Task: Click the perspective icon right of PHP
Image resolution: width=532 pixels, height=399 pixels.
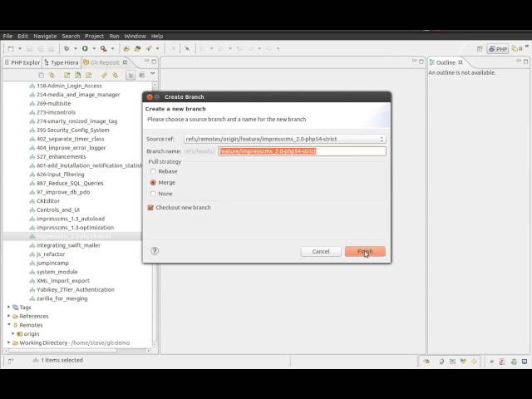Action: click(517, 49)
